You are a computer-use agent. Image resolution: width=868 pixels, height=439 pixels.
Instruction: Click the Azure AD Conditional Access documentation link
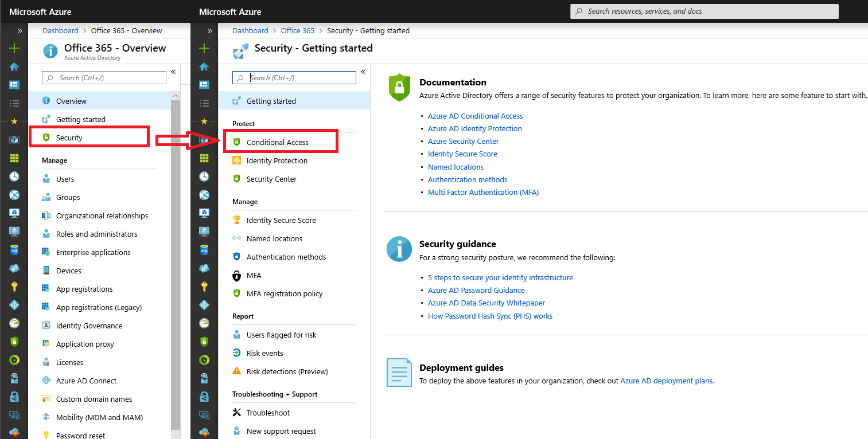point(475,116)
